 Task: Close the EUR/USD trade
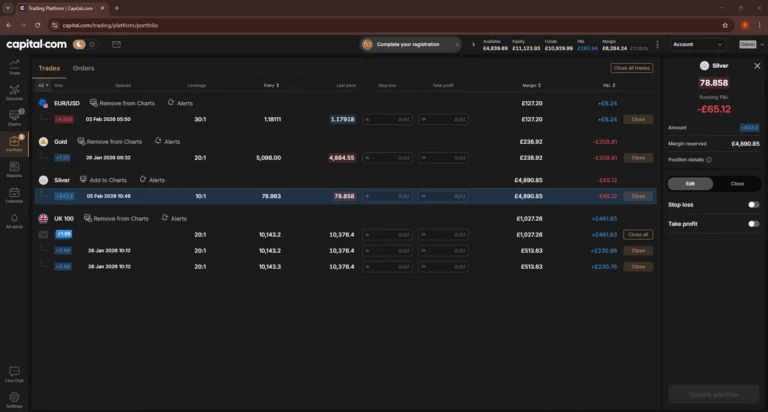point(638,119)
